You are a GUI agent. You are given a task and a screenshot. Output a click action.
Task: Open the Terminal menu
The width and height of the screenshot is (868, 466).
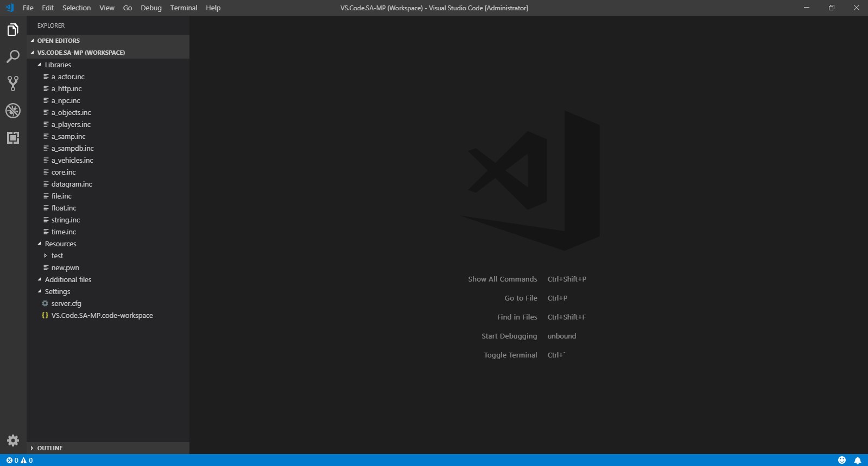183,8
